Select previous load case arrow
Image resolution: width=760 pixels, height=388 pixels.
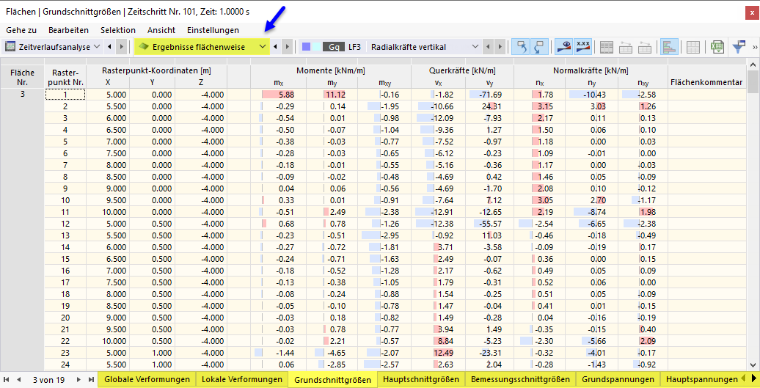tap(488, 47)
